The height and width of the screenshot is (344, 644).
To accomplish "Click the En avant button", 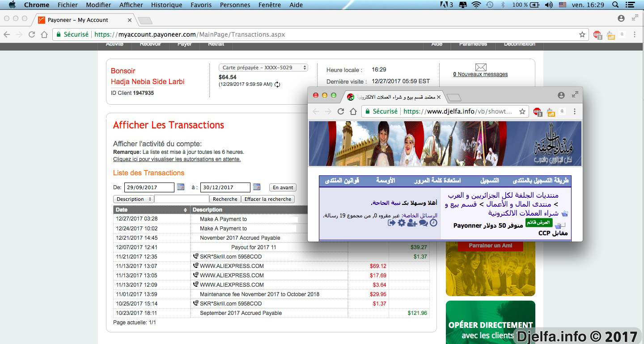I will [x=283, y=187].
